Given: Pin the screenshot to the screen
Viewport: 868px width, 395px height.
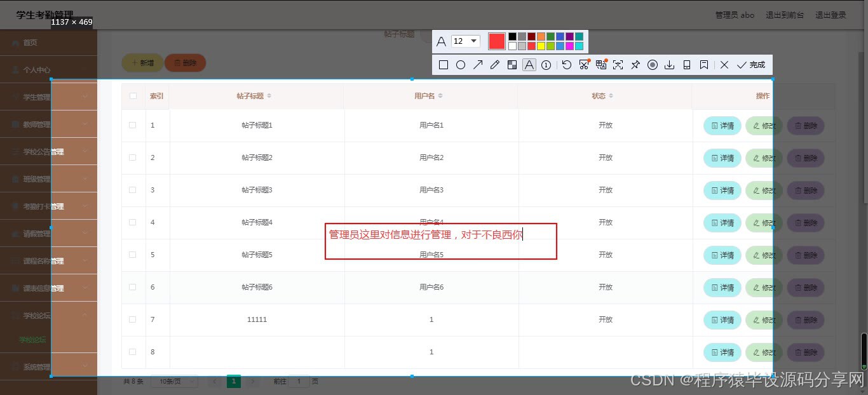Looking at the screenshot, I should click(635, 65).
